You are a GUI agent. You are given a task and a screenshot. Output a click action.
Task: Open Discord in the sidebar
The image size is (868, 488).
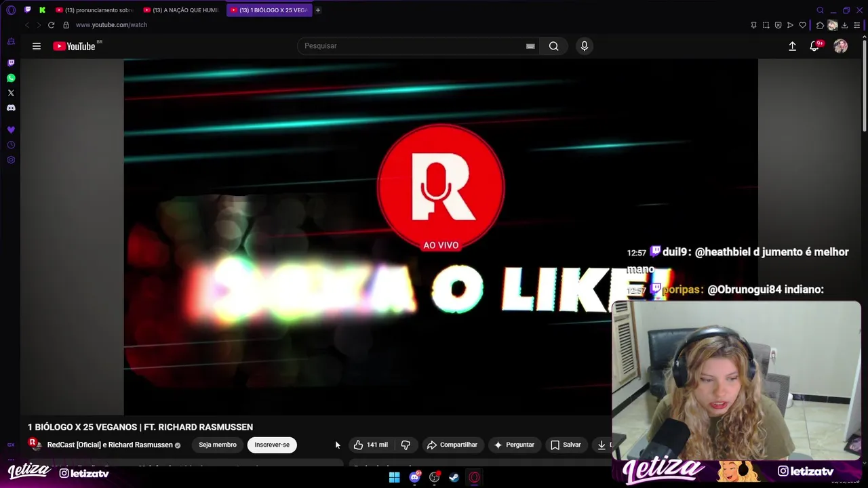(11, 108)
